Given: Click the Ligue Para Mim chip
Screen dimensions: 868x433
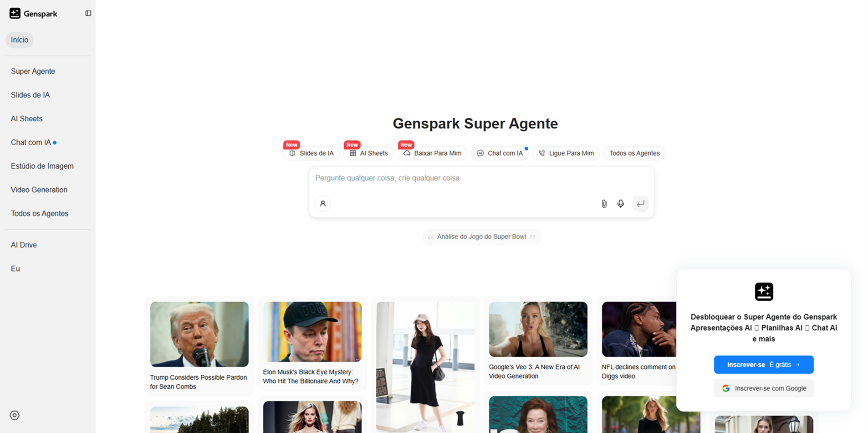Looking at the screenshot, I should pos(566,153).
